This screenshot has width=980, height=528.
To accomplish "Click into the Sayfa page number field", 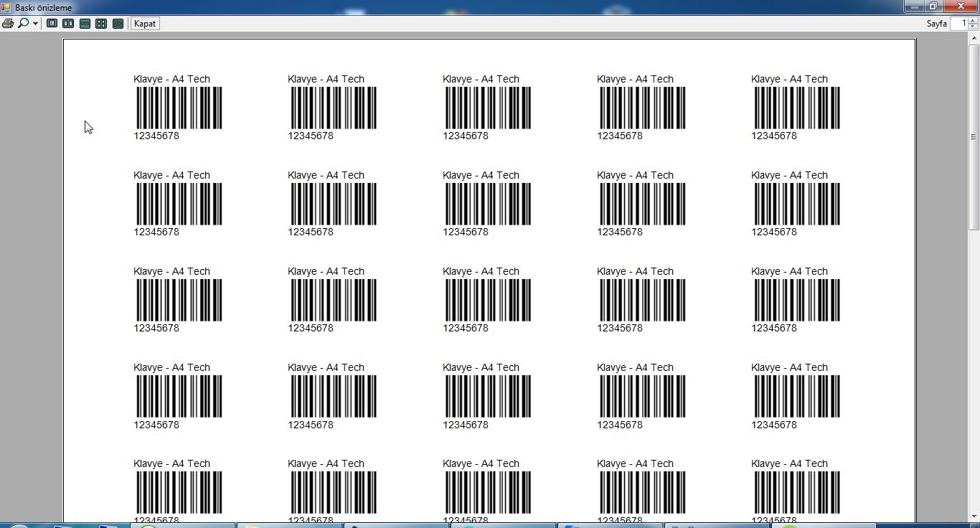I will [x=959, y=24].
